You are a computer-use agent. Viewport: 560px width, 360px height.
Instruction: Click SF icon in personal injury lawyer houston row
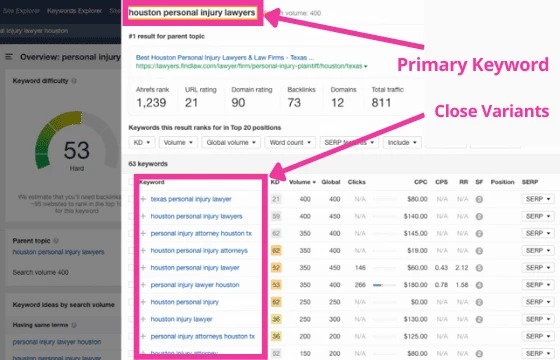point(479,285)
